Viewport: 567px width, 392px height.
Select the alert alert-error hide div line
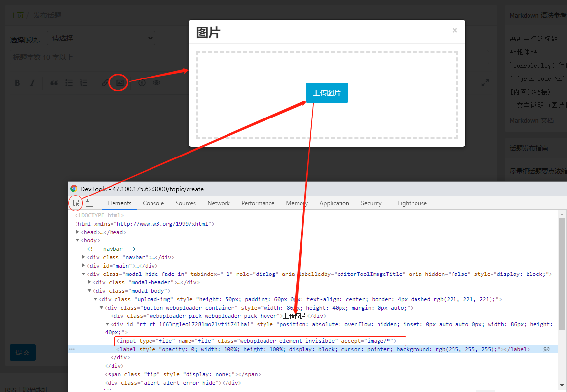pos(173,383)
